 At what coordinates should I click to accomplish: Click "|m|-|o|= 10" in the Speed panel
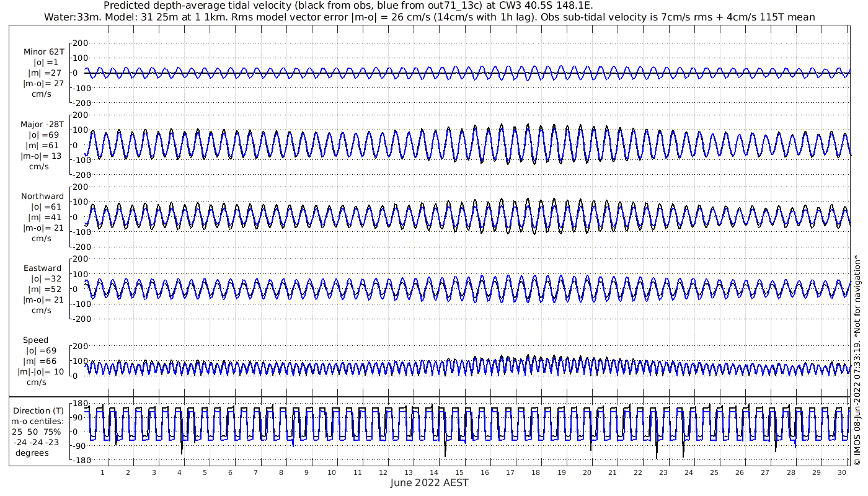point(40,372)
